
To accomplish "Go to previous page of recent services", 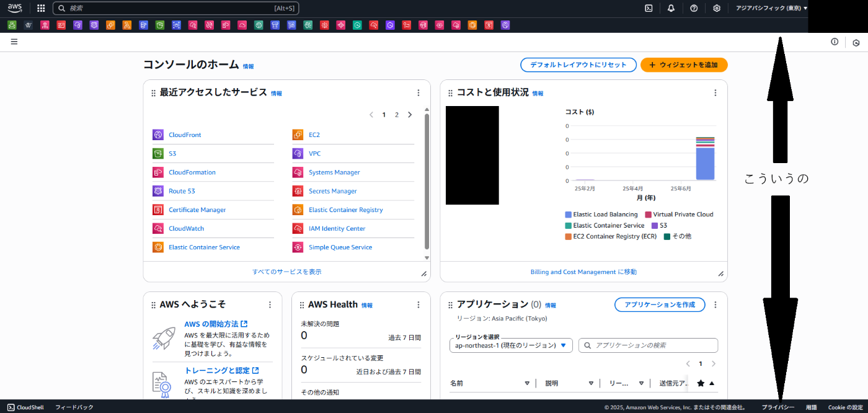I will pos(371,115).
